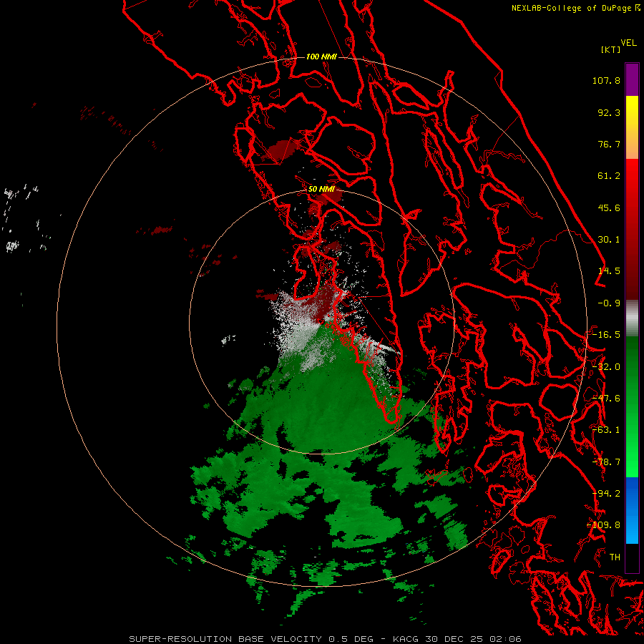Select the -94.2 legend value
This screenshot has width=644, height=644.
click(606, 494)
